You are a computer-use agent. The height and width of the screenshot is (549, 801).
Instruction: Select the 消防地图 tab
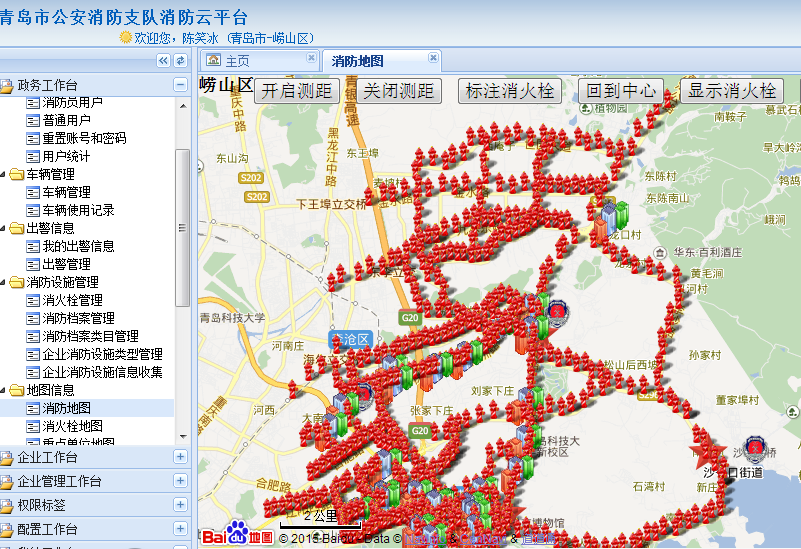(357, 61)
